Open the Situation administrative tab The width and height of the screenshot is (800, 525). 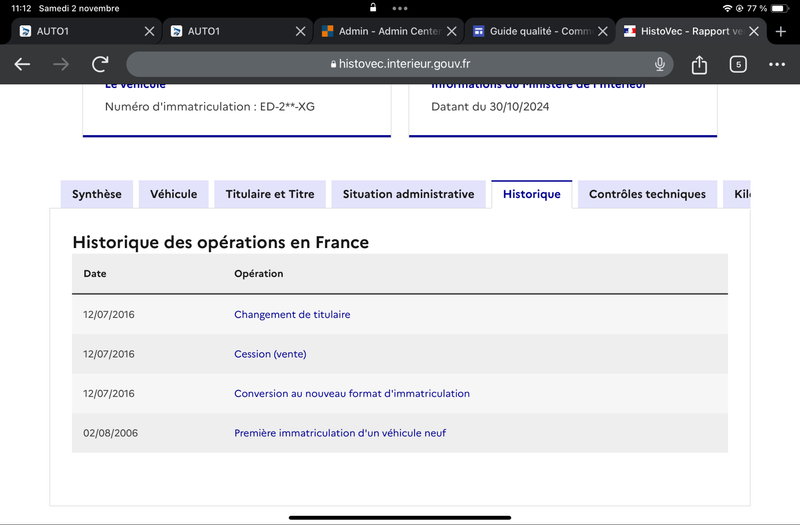408,194
